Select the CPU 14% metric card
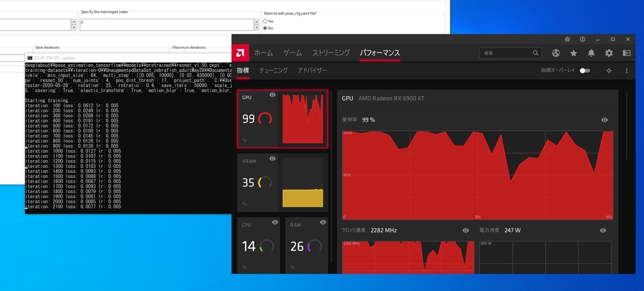This screenshot has width=644, height=291. tap(259, 245)
